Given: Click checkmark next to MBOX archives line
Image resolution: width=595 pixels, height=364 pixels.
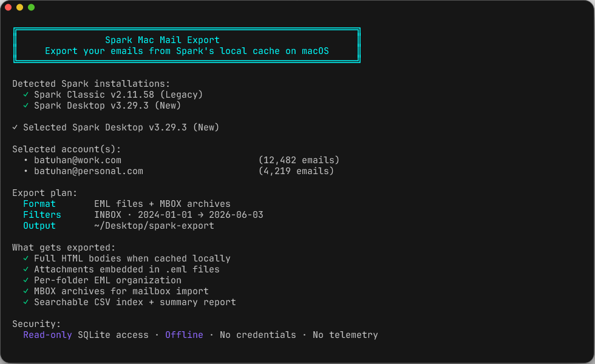Looking at the screenshot, I should pyautogui.click(x=25, y=291).
